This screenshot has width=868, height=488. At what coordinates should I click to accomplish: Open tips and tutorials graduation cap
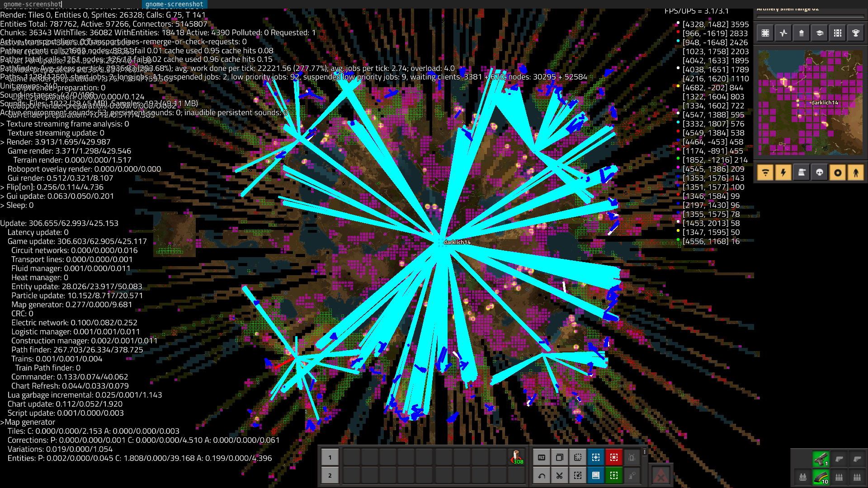point(820,33)
